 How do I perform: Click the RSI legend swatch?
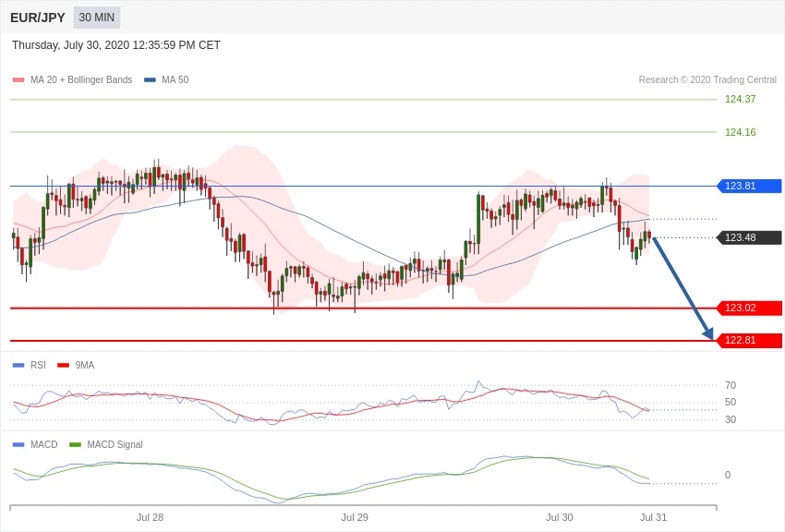point(18,366)
